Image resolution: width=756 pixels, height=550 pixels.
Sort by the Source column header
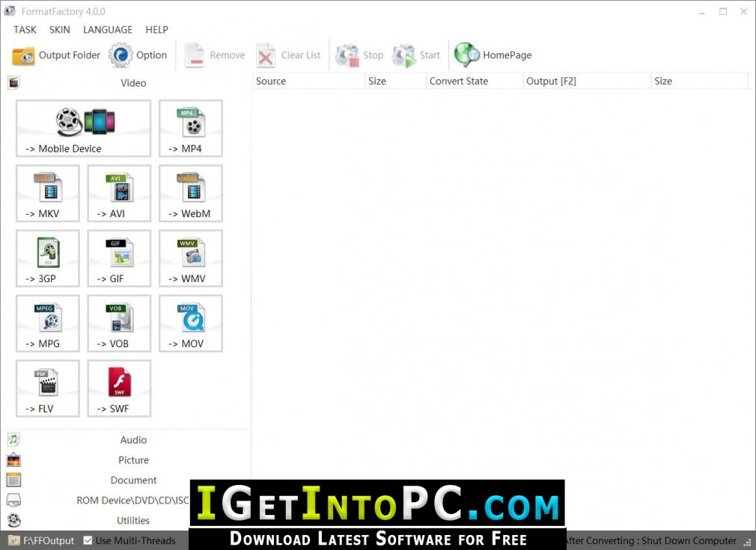click(x=308, y=81)
